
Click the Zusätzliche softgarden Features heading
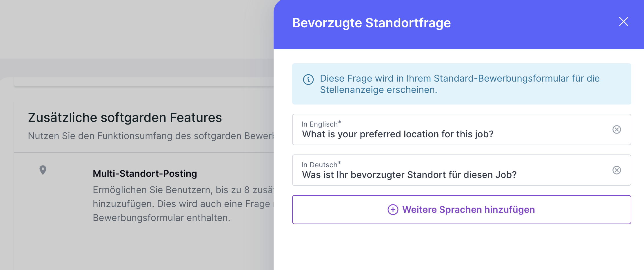click(125, 118)
